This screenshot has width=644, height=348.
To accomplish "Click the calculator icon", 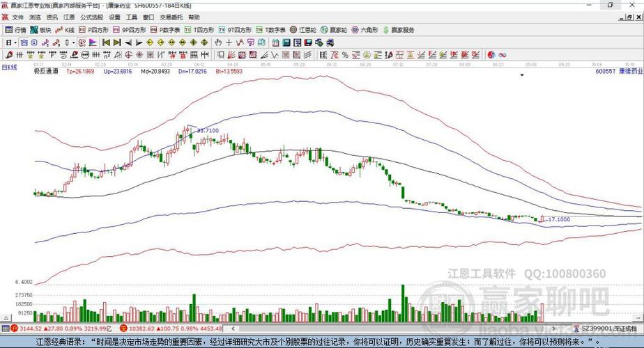I will pos(286,42).
